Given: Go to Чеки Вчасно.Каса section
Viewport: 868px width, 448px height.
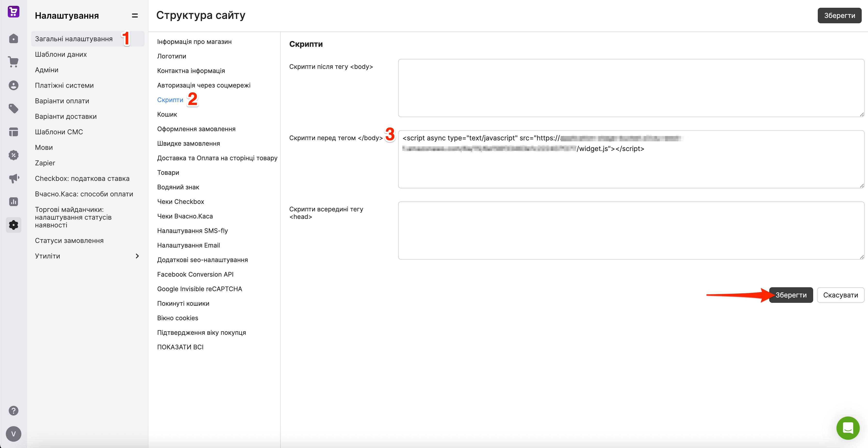Looking at the screenshot, I should tap(185, 216).
